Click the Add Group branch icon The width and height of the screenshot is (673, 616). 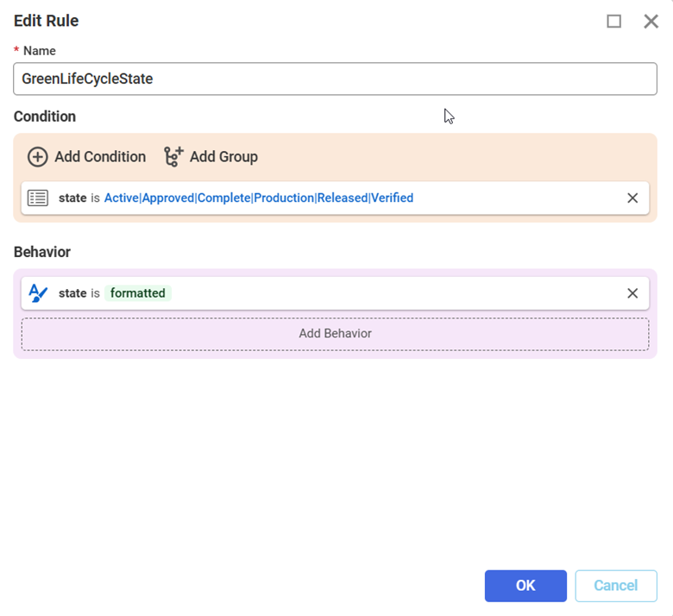173,156
